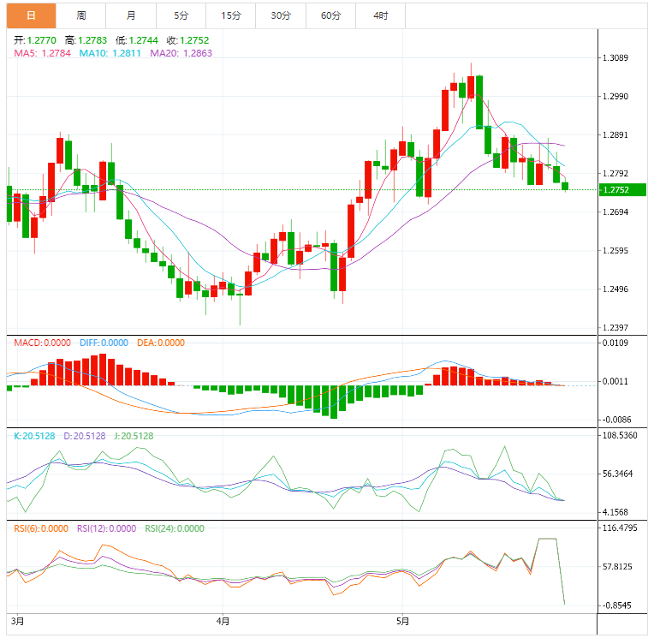
Task: Open the 4时 four-hour chart tab
Action: point(380,15)
